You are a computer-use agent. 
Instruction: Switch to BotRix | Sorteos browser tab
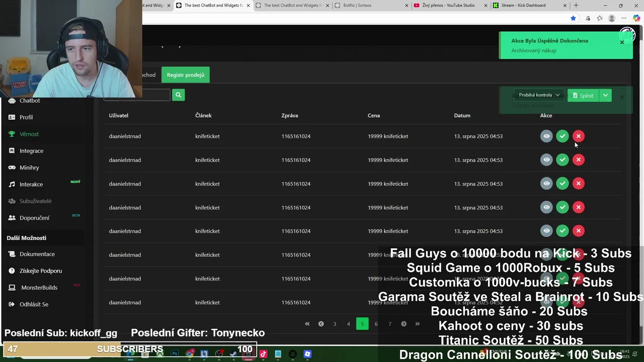tap(372, 6)
